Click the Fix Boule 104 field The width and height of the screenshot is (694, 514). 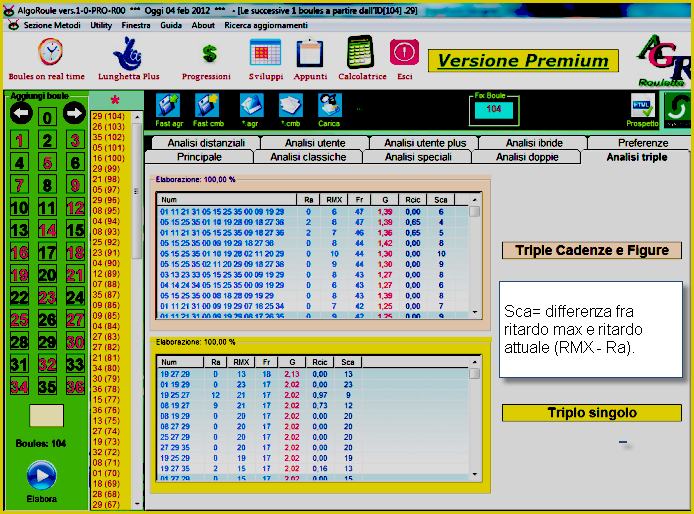coord(494,109)
